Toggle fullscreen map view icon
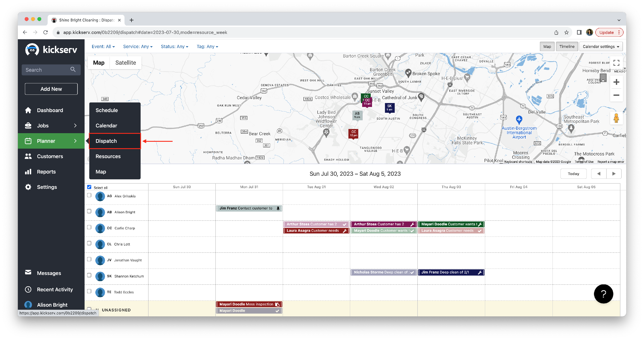 pyautogui.click(x=616, y=63)
